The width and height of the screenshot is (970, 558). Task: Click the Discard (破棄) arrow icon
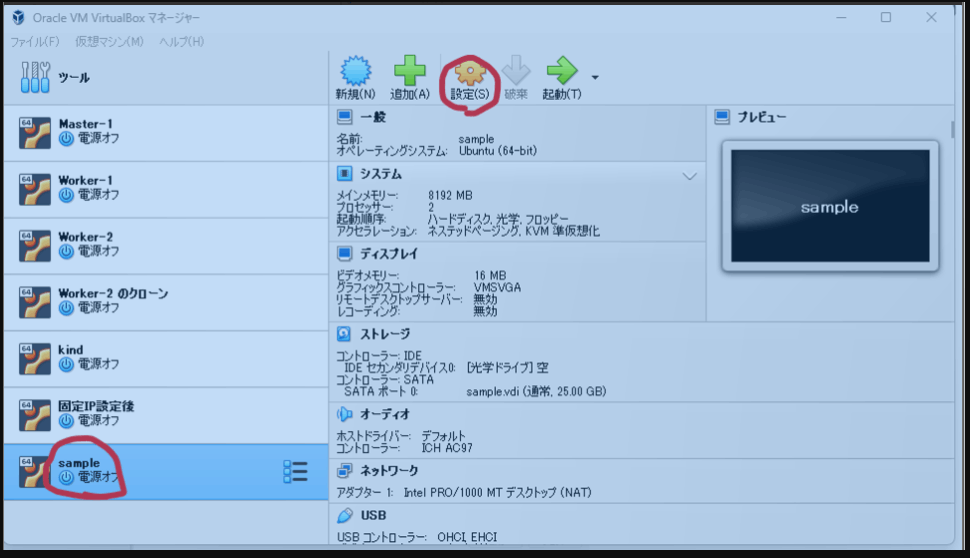click(x=516, y=71)
